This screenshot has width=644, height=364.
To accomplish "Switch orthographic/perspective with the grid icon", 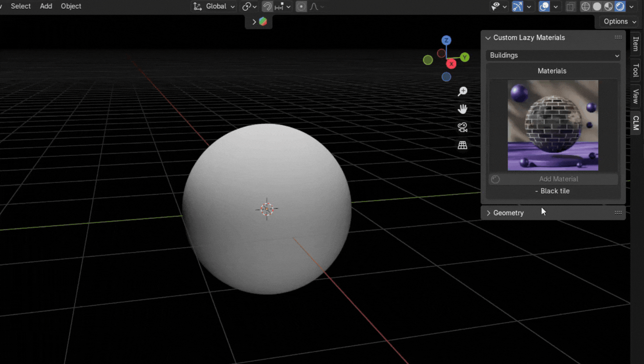I will pyautogui.click(x=462, y=145).
